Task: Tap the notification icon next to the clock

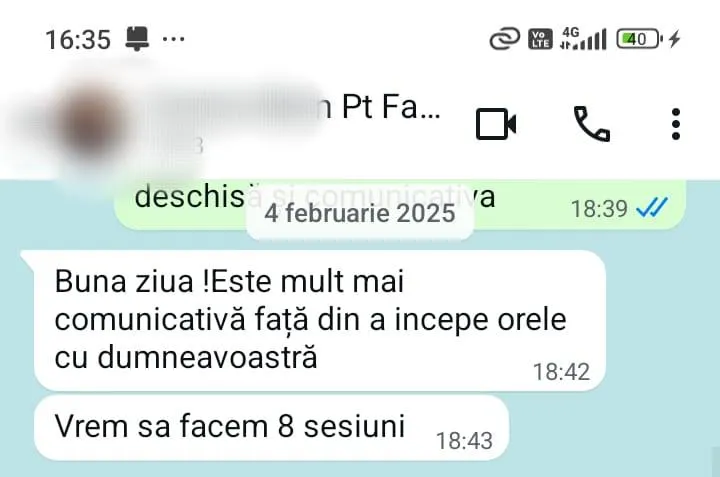Action: coord(137,39)
